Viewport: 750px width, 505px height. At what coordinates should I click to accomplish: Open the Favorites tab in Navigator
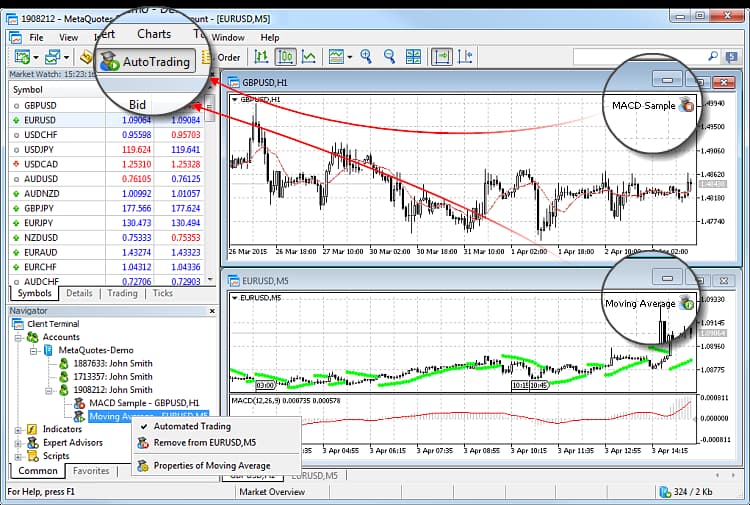(x=91, y=470)
